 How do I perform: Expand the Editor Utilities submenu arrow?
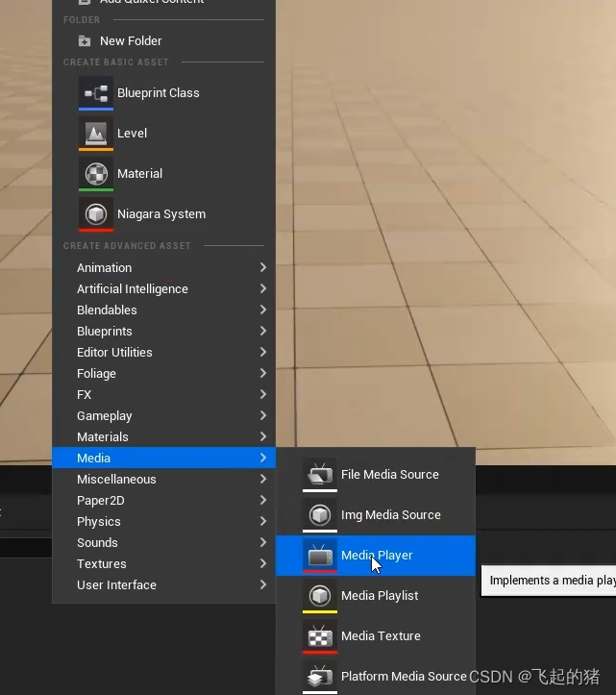(263, 352)
